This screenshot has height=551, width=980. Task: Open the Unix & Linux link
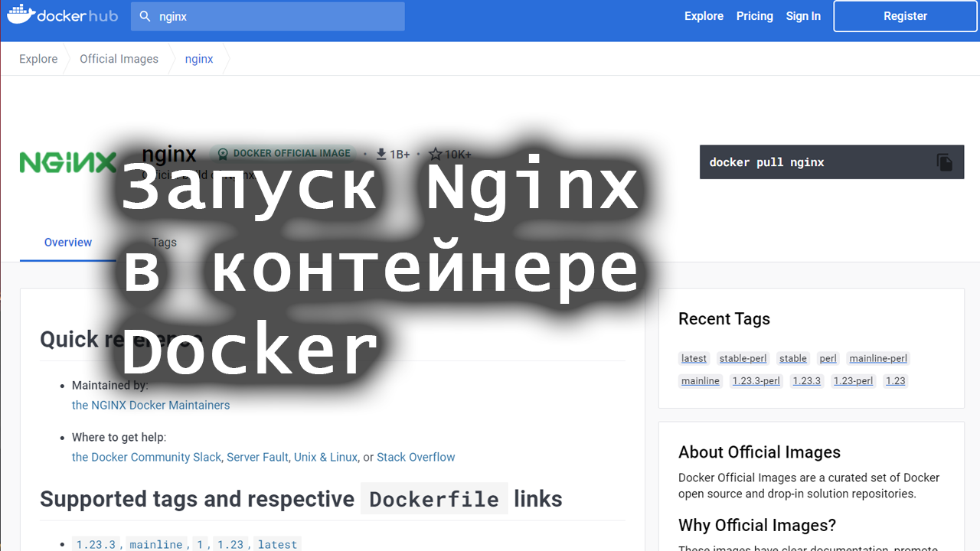[x=325, y=457]
